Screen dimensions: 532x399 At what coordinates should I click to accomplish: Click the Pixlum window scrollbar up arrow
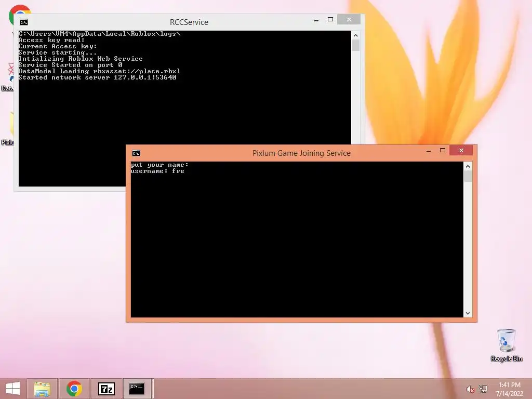coord(468,166)
